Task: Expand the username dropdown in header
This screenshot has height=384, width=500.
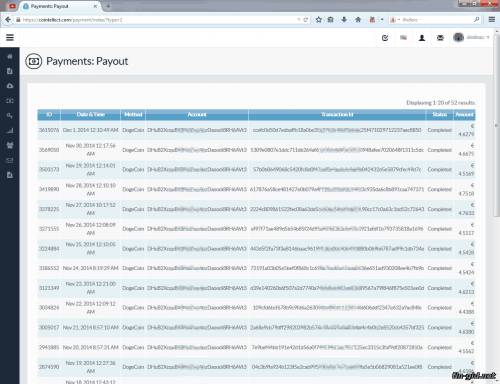Action: [x=478, y=37]
